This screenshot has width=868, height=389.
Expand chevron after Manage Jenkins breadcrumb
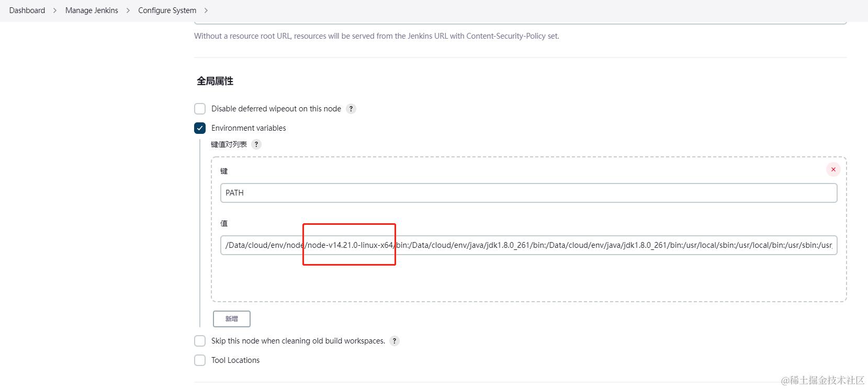pyautogui.click(x=128, y=10)
